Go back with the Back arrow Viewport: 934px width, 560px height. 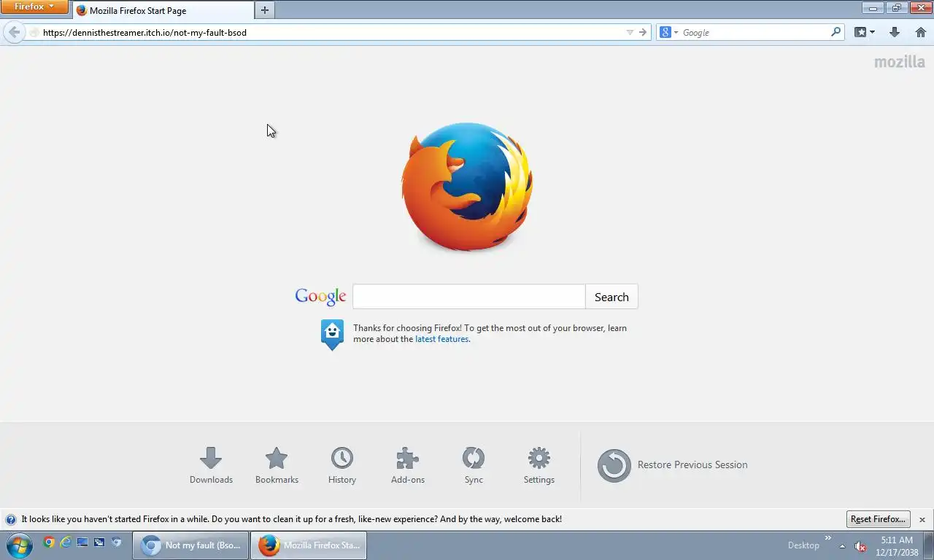(14, 32)
